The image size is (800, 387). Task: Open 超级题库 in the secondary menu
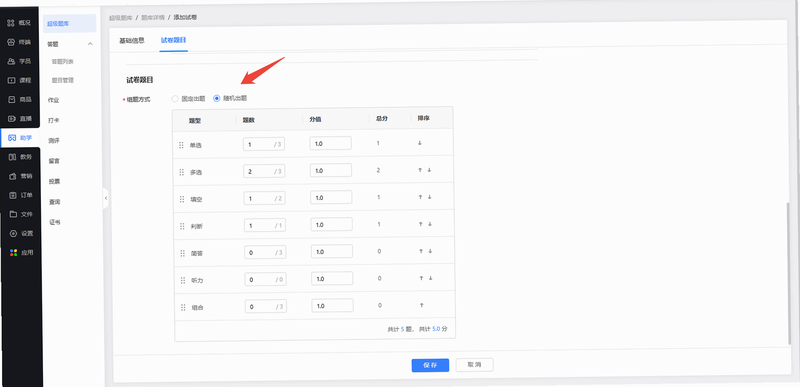coord(69,23)
